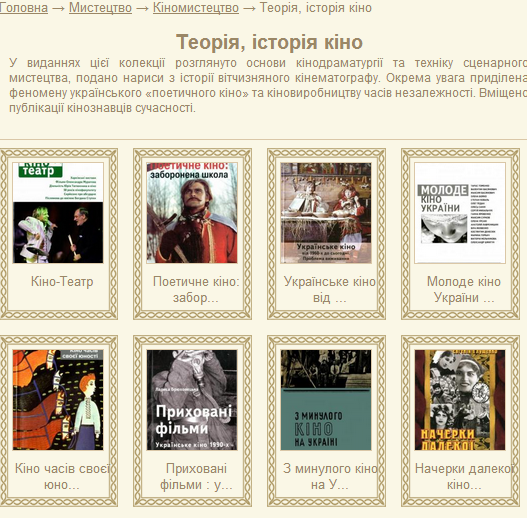Open the 'Молоде кіно України ...' title link
This screenshot has height=518, width=527.
464,290
